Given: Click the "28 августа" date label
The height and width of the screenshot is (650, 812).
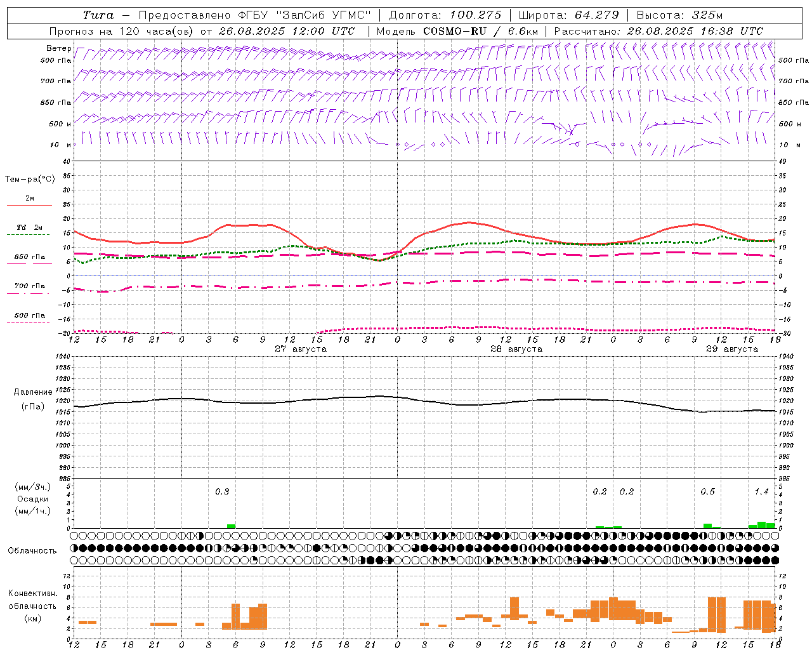Looking at the screenshot, I should pyautogui.click(x=516, y=349).
